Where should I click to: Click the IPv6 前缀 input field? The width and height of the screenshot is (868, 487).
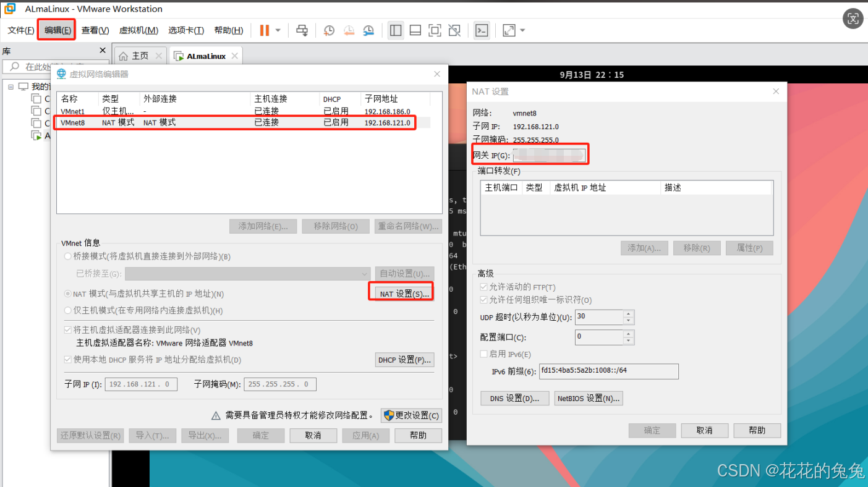point(608,371)
